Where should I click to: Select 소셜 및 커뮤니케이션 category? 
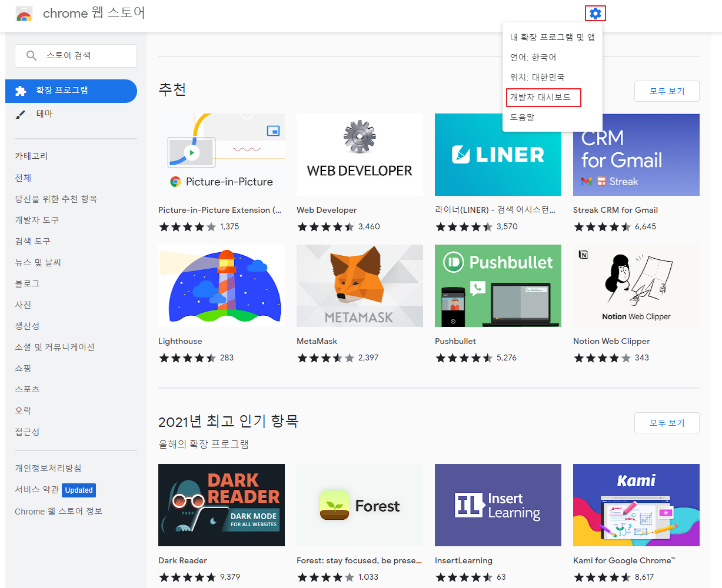point(55,347)
